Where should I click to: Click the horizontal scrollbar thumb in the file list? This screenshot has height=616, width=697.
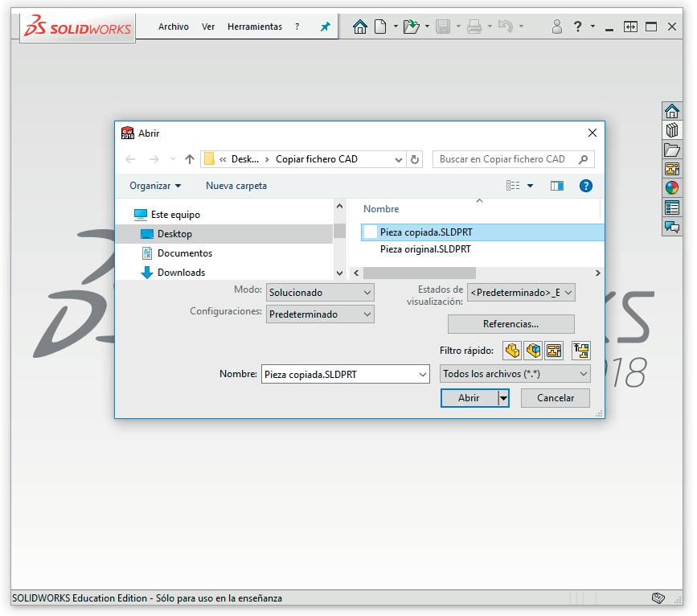[419, 273]
